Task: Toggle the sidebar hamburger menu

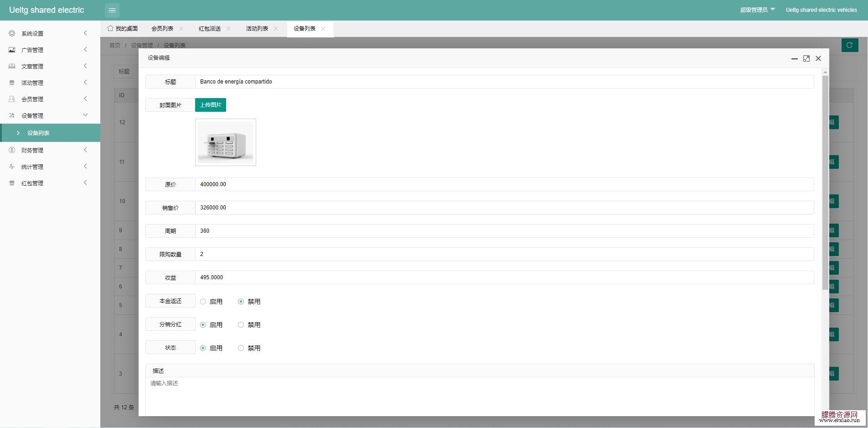Action: click(x=112, y=10)
